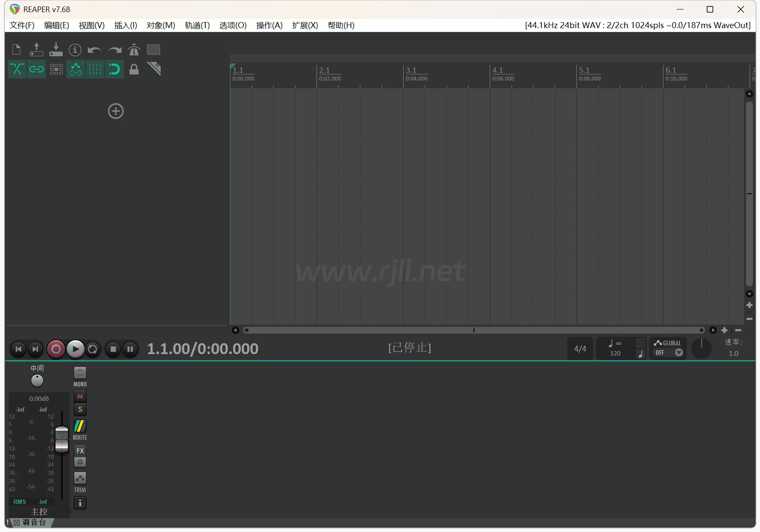This screenshot has width=760, height=532.
Task: Open the 4/4 time signature selector
Action: tap(580, 349)
